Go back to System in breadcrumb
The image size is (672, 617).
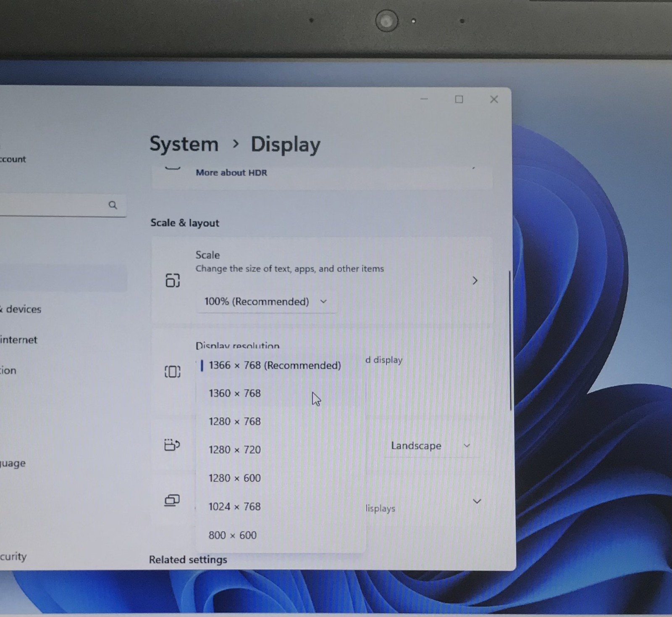(184, 144)
